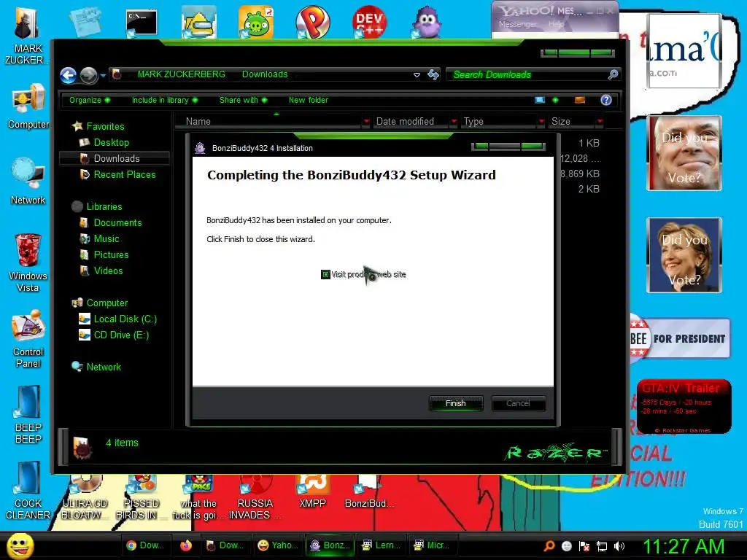747x560 pixels.
Task: Open the XMPP desktop shortcut
Action: click(x=312, y=492)
